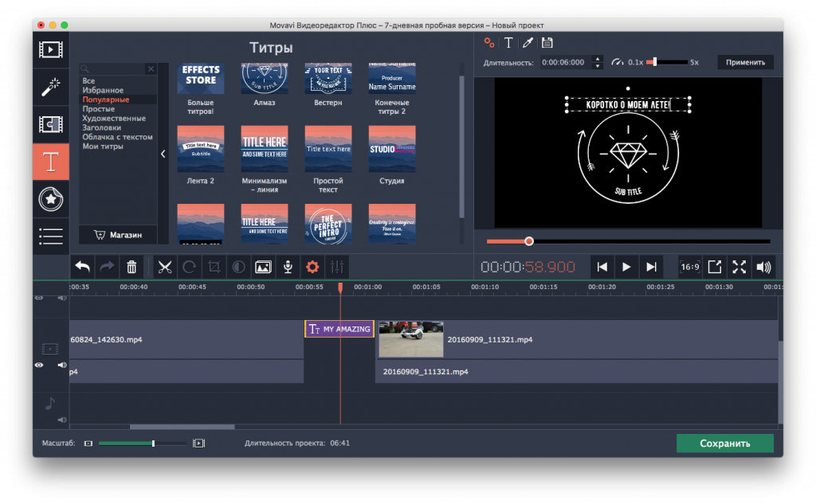Select the Художественные category

[113, 118]
